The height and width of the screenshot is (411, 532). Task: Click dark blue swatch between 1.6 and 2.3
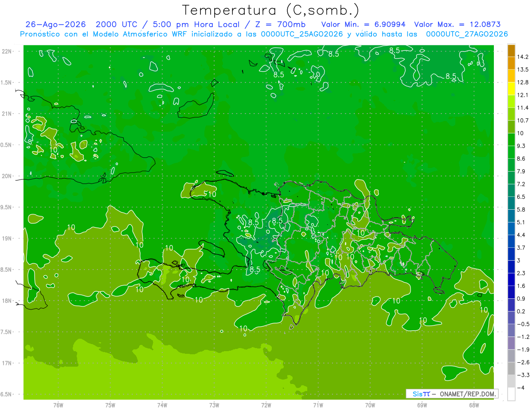511,279
